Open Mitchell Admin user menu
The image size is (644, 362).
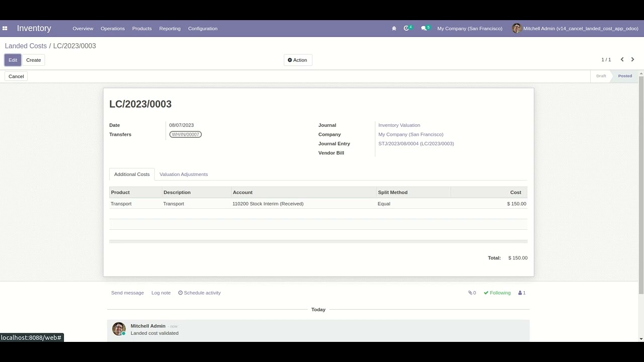point(576,29)
